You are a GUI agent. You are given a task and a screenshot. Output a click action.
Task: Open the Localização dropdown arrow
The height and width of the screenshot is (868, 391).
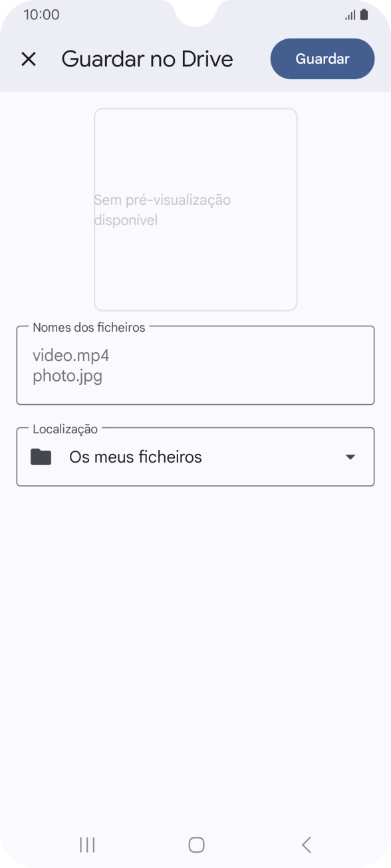[x=350, y=457]
